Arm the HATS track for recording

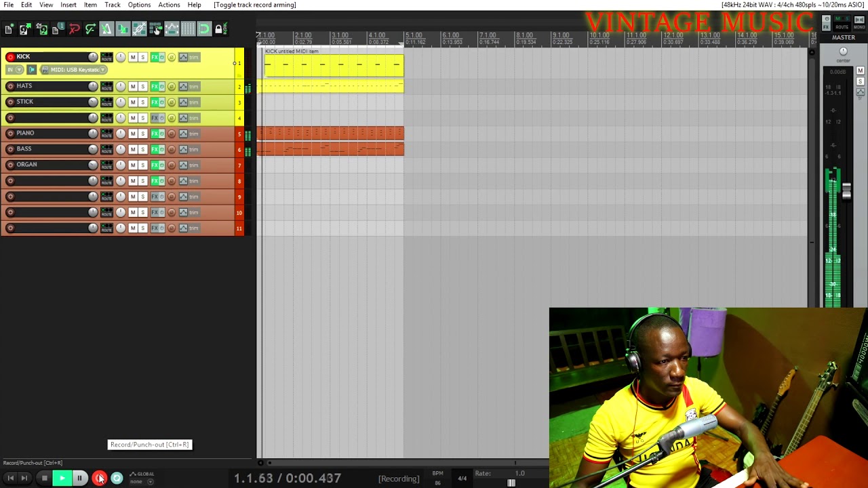click(10, 86)
